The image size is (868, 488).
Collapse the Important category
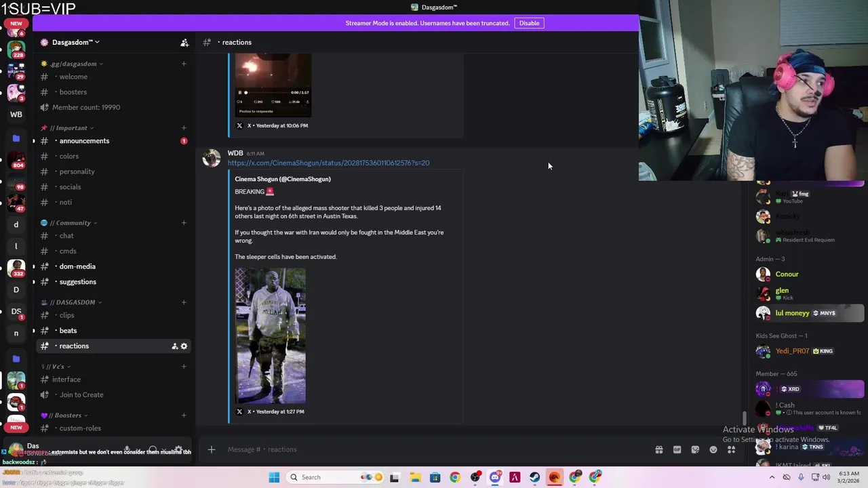coord(68,128)
